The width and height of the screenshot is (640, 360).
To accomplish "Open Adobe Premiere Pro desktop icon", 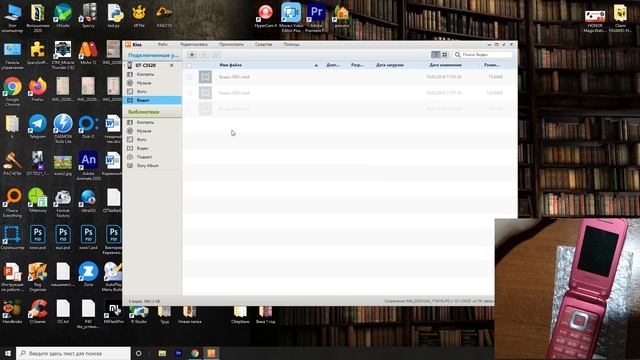I will point(316,17).
